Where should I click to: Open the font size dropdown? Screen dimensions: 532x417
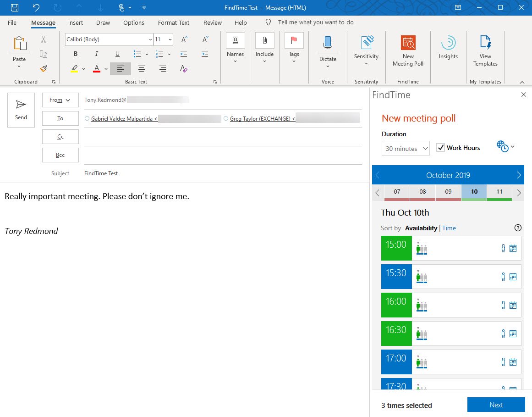170,39
